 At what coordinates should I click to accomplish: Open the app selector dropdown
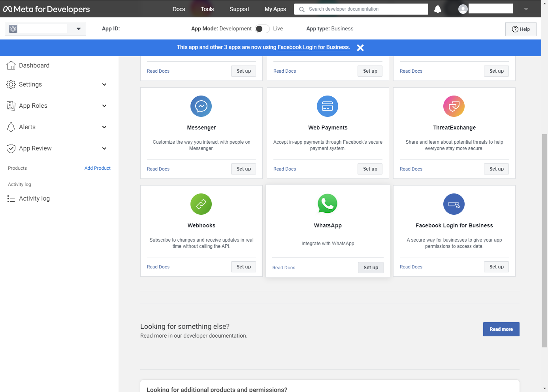tap(45, 29)
